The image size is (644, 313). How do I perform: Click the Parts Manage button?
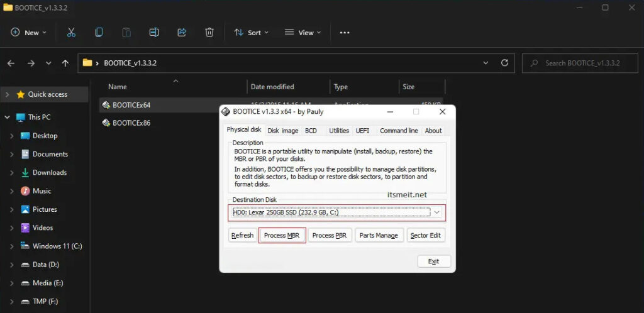coord(378,235)
